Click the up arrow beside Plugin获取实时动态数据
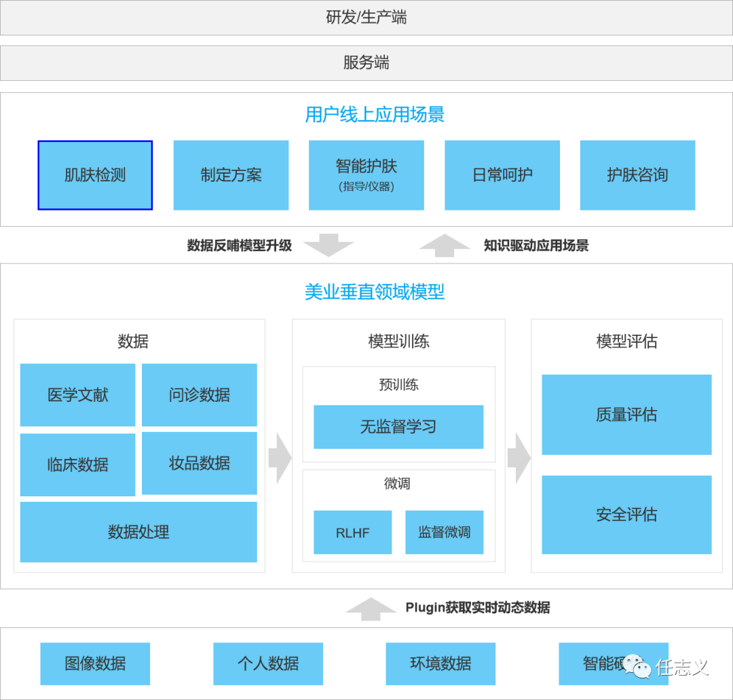 (x=371, y=608)
